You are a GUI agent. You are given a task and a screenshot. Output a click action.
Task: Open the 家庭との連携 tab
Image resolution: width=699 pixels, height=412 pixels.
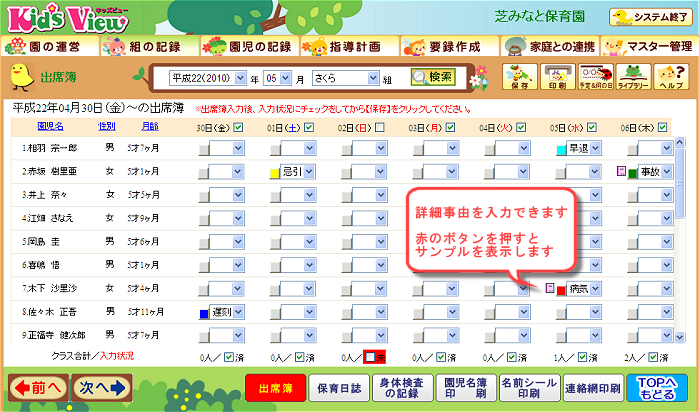pyautogui.click(x=549, y=46)
